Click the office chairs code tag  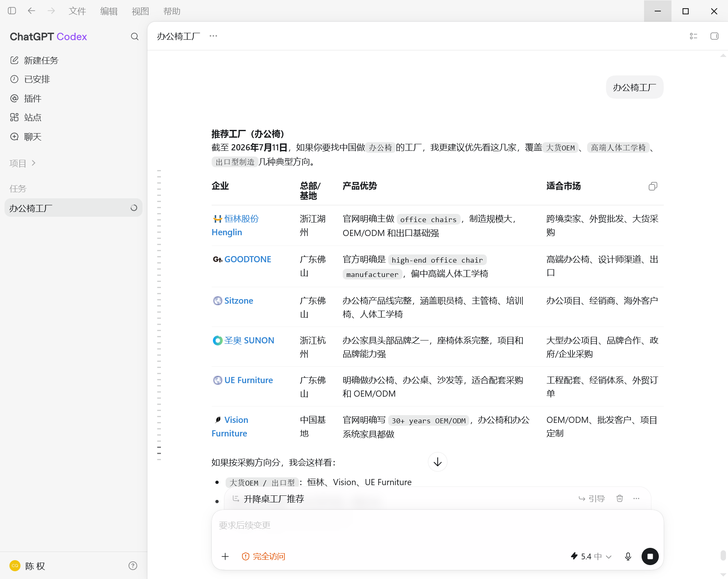pyautogui.click(x=428, y=220)
